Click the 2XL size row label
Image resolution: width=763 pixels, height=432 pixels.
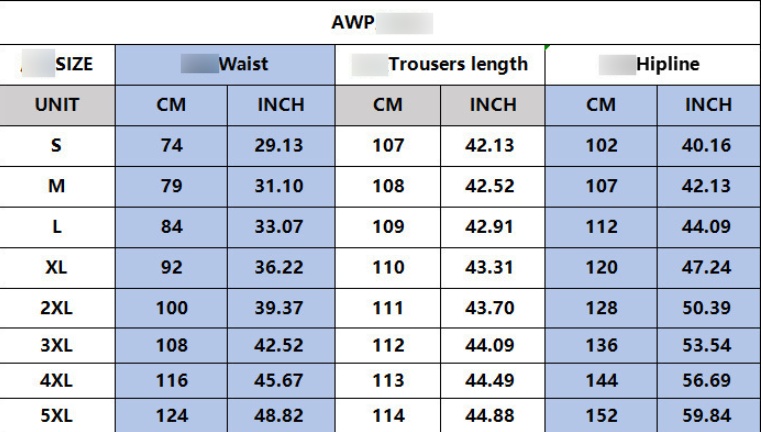(57, 309)
